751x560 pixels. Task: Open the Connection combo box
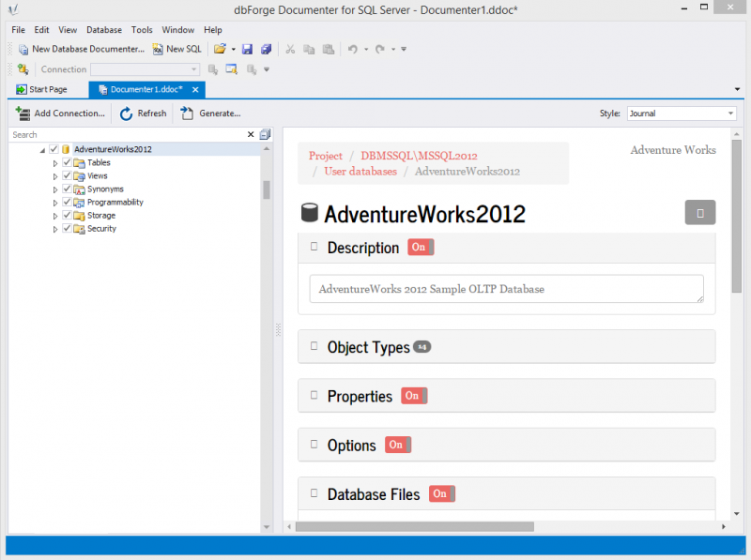[146, 69]
